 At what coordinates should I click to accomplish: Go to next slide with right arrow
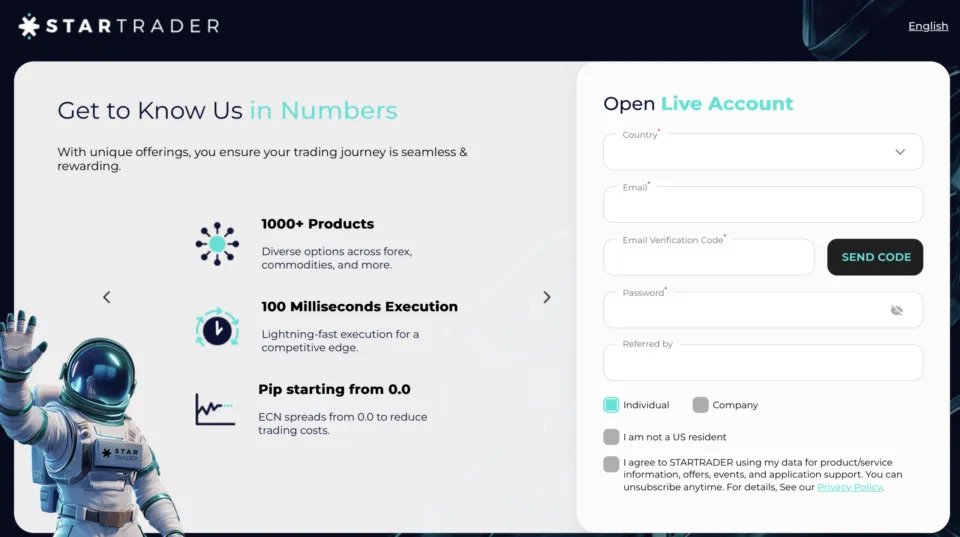[x=547, y=297]
